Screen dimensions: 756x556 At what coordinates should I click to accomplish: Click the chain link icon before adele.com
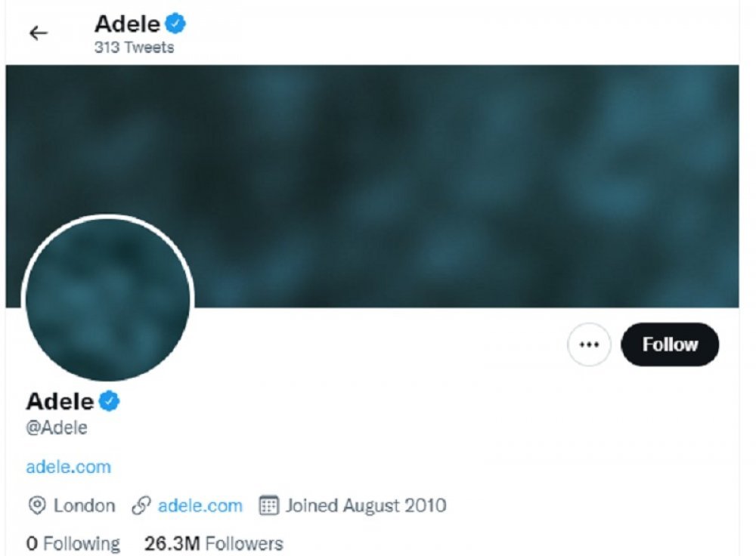coord(141,505)
